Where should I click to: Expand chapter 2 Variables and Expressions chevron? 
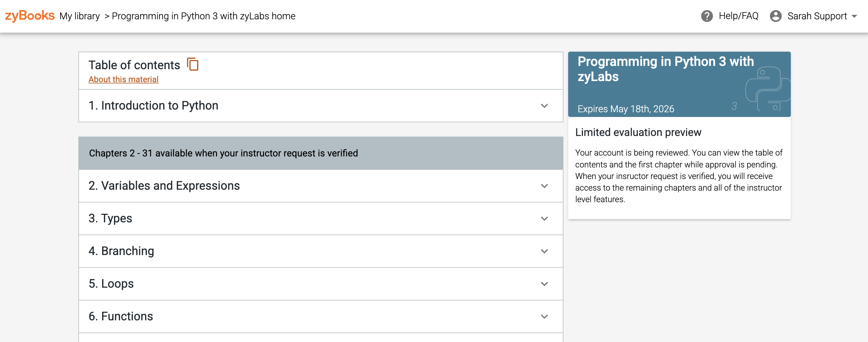click(x=544, y=186)
